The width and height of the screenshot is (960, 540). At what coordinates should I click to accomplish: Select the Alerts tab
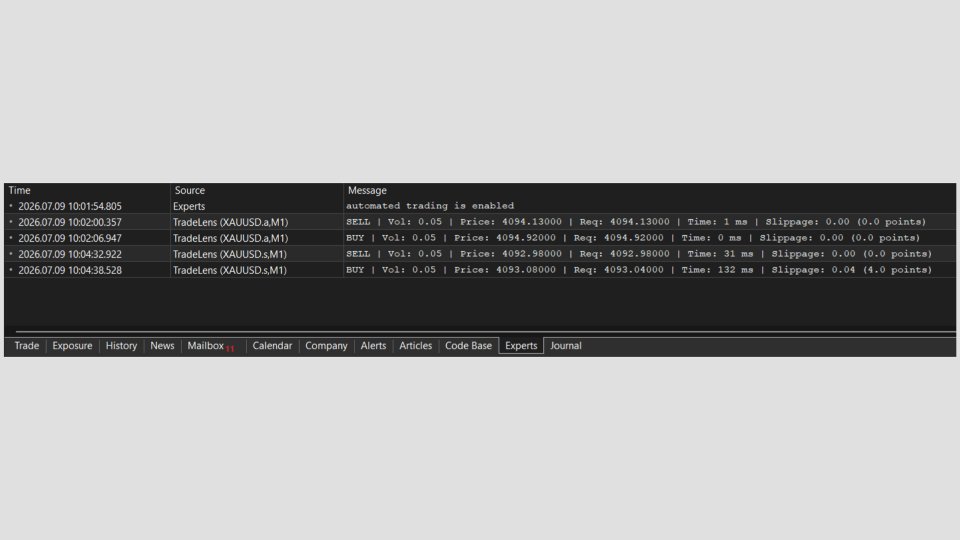click(373, 346)
